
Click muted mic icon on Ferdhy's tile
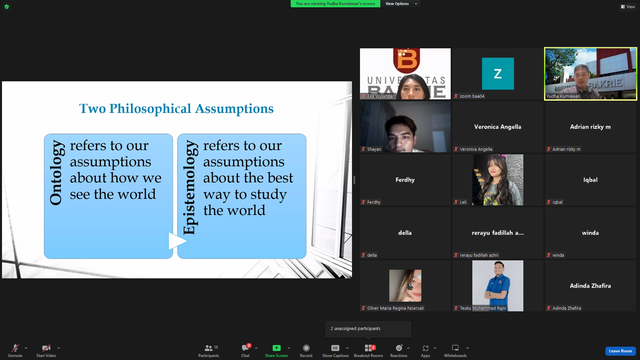tap(363, 202)
